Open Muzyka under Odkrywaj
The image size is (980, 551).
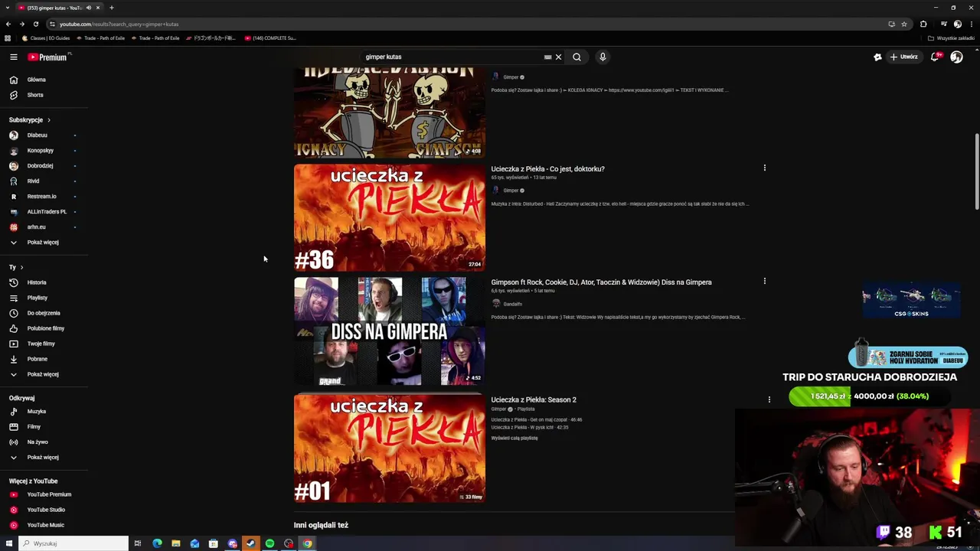[x=36, y=412]
